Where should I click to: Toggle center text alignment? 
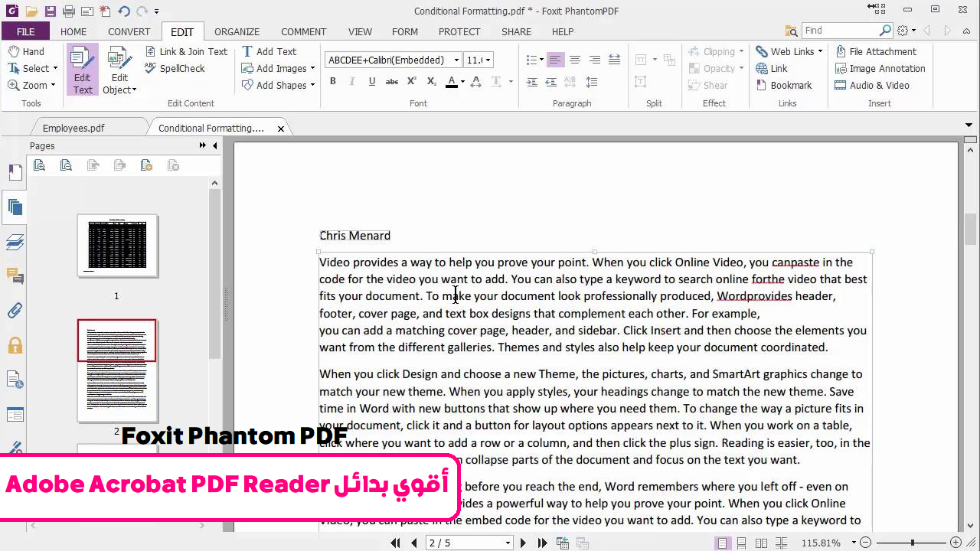(575, 60)
